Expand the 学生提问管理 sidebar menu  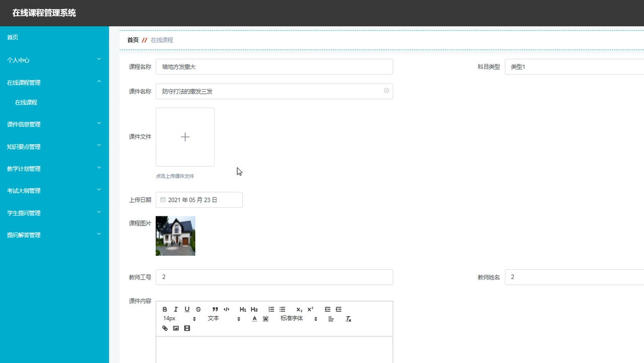pyautogui.click(x=54, y=213)
